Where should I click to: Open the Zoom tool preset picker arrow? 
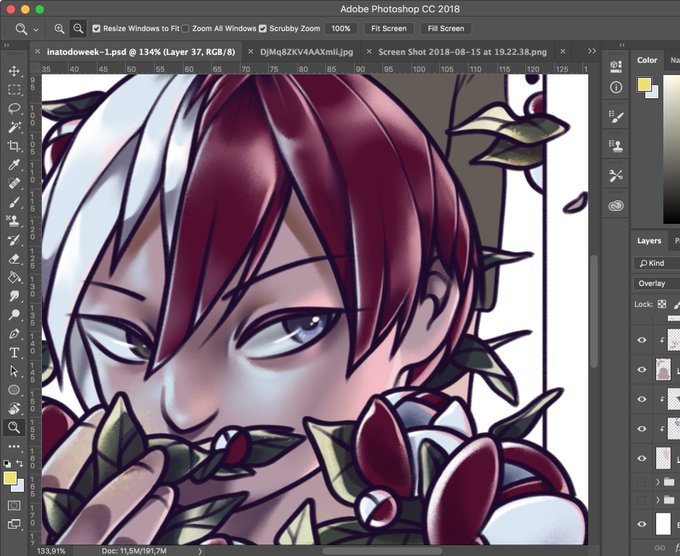tap(36, 29)
